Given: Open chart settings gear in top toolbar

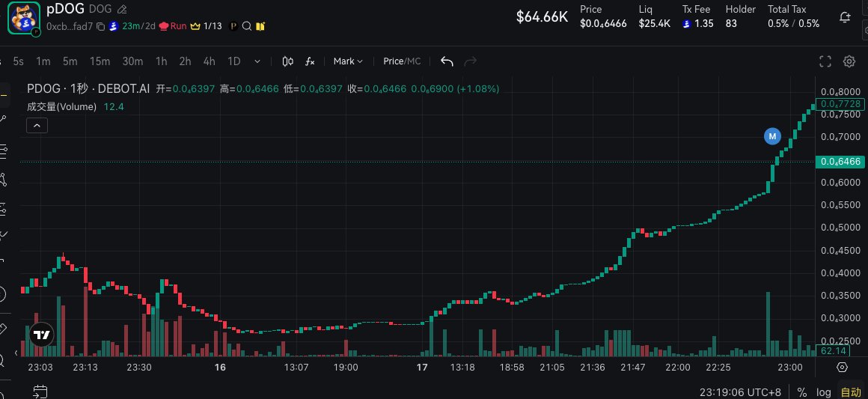Looking at the screenshot, I should [x=849, y=61].
